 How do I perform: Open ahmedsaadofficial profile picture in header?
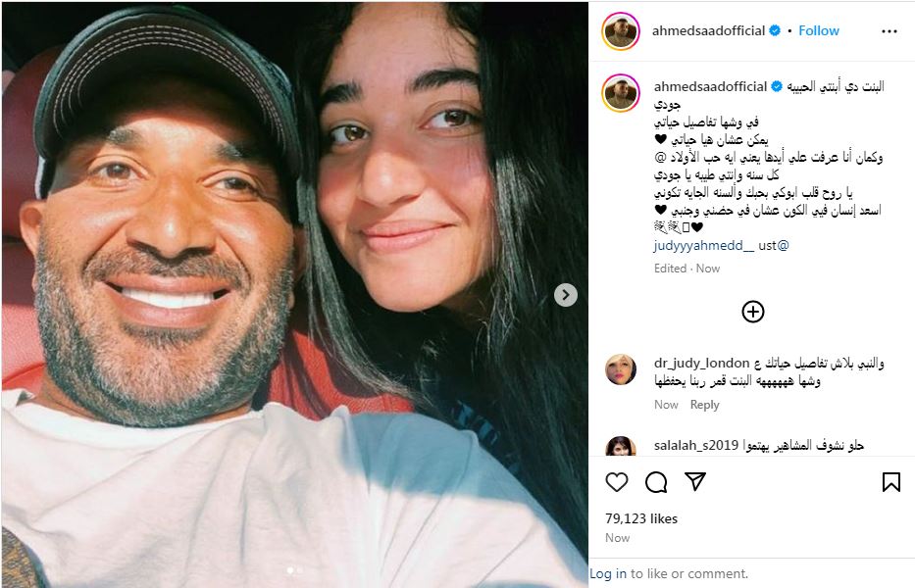[621, 31]
